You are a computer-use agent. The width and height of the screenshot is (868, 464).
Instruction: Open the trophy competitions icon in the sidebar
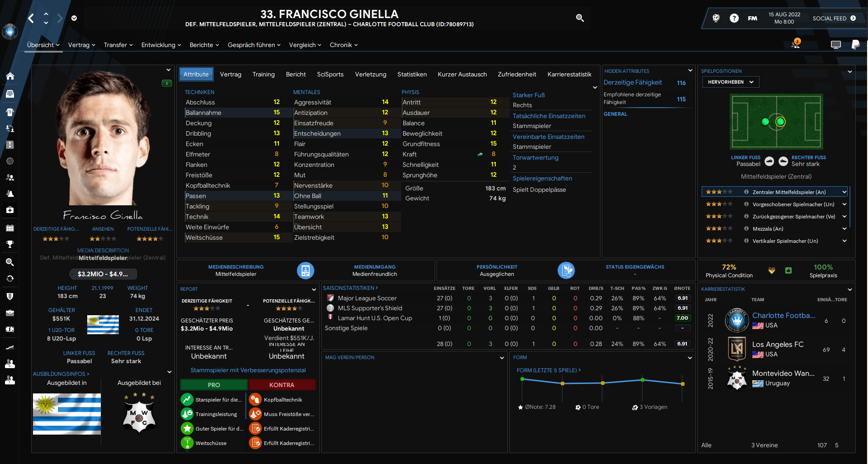pos(10,244)
